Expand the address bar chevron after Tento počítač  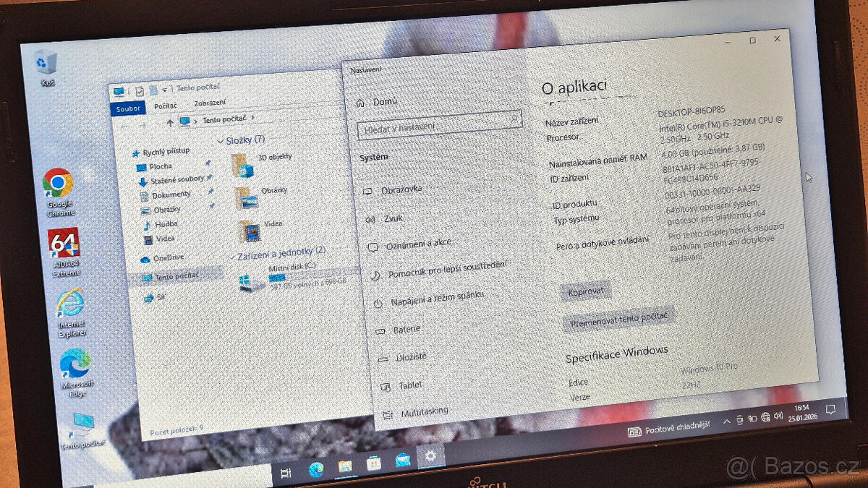[x=253, y=116]
